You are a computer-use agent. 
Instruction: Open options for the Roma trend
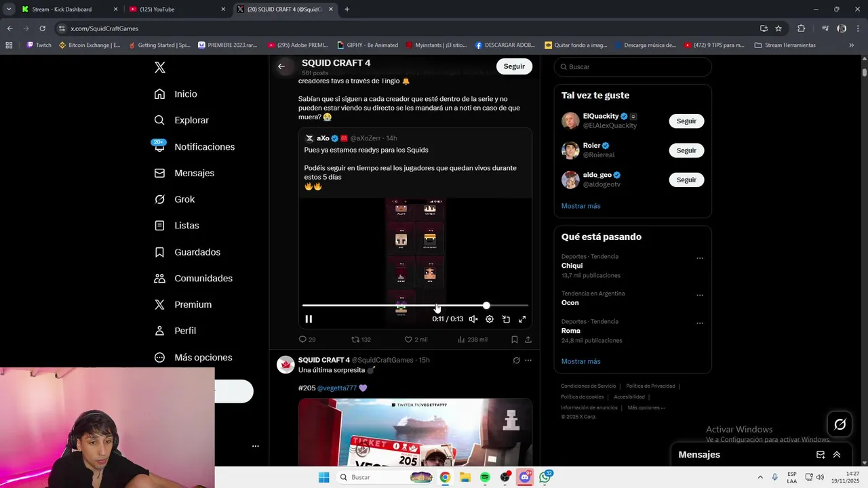pos(700,323)
